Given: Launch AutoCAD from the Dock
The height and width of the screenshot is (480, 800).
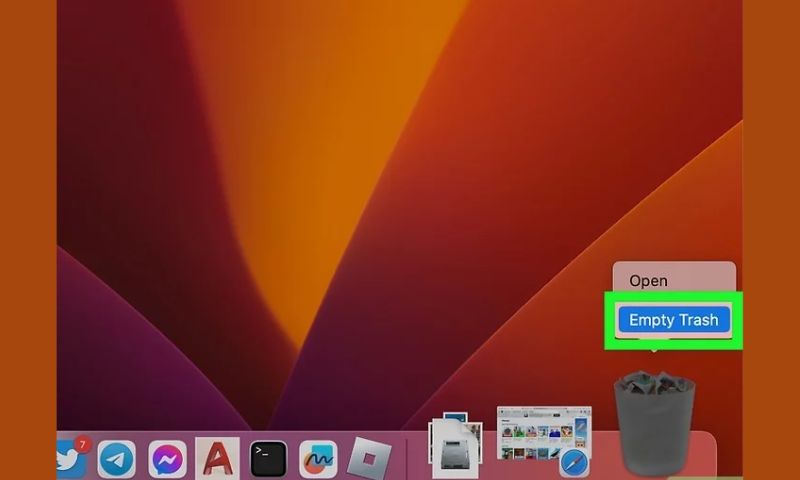Looking at the screenshot, I should tap(218, 459).
